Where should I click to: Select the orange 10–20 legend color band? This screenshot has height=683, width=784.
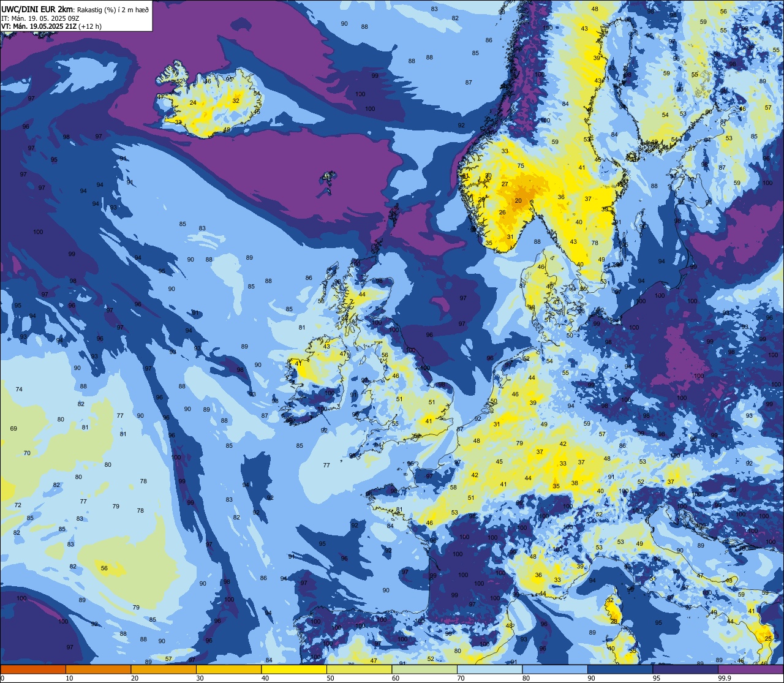click(98, 669)
